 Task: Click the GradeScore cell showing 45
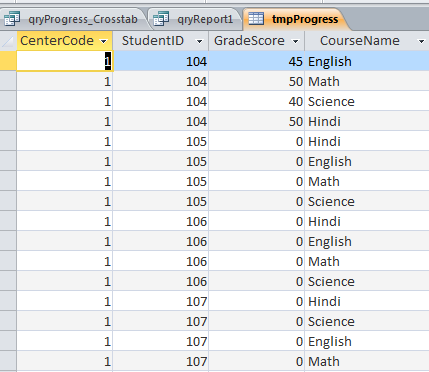pos(257,61)
